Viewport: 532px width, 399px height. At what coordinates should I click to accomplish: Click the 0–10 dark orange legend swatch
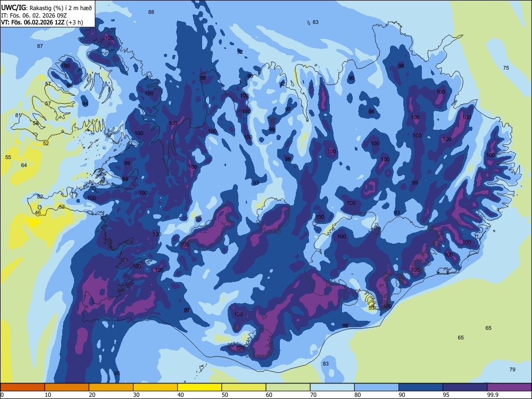point(22,387)
